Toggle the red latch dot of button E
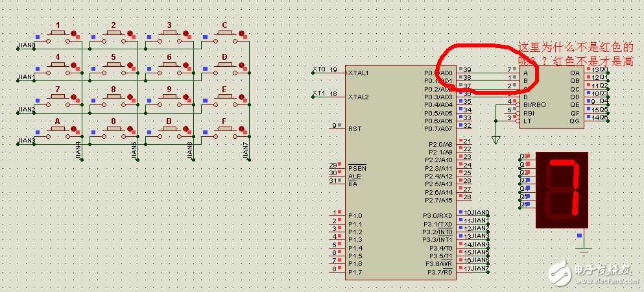Image resolution: width=644 pixels, height=292 pixels. point(241,97)
